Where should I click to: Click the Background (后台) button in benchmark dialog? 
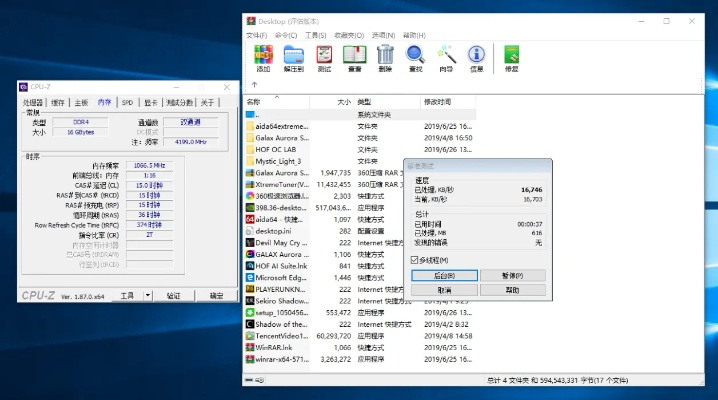(444, 275)
